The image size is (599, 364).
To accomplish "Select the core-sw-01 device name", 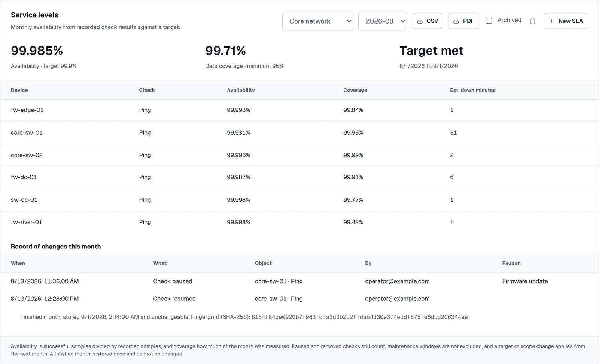I will (27, 132).
